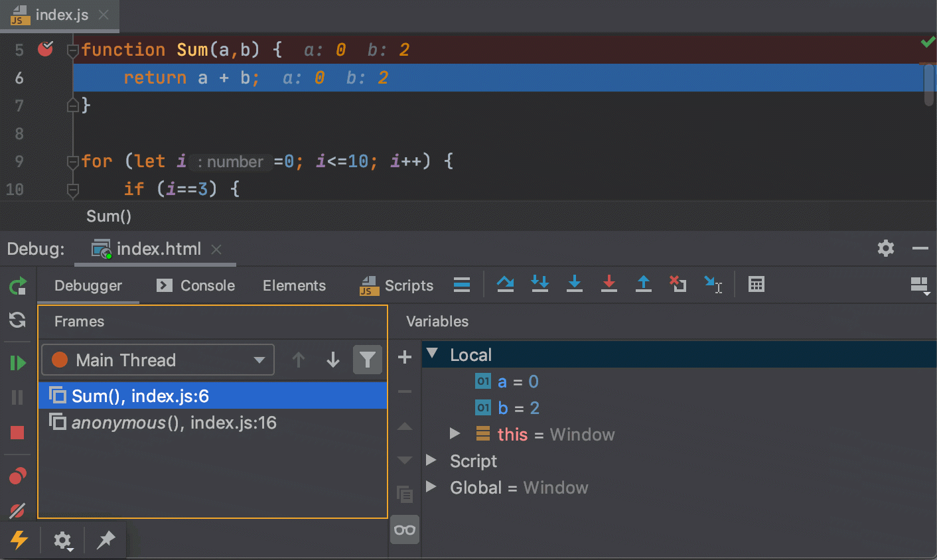
Task: Click the remove watch minus icon
Action: coord(405,391)
